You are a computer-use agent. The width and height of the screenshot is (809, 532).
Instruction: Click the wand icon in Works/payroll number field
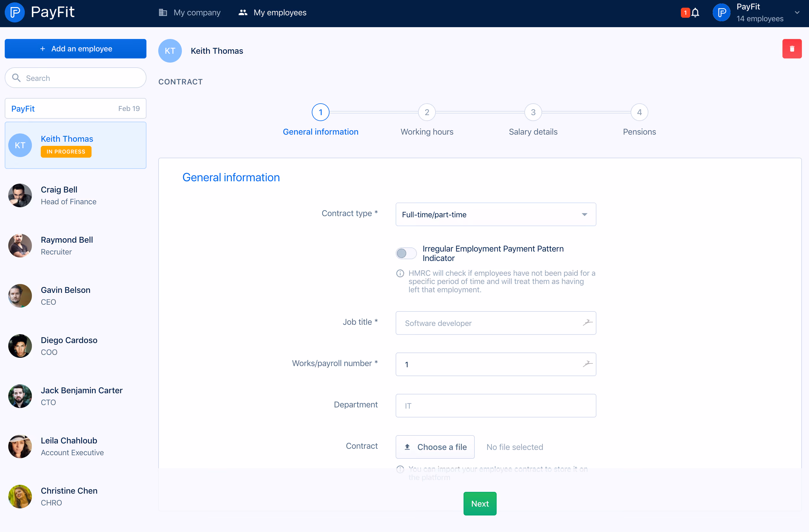pos(587,364)
